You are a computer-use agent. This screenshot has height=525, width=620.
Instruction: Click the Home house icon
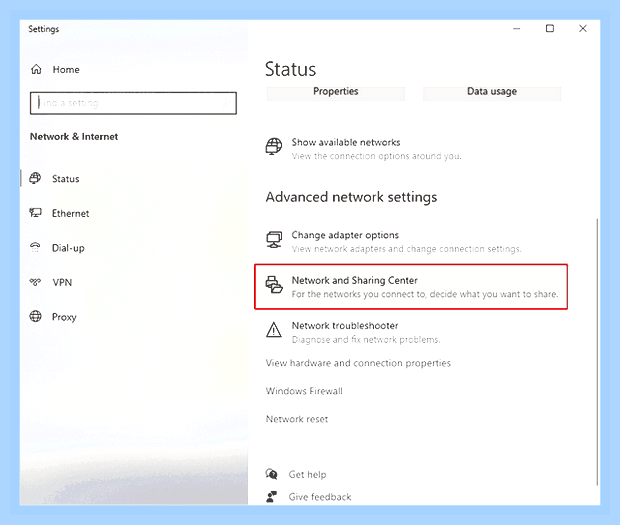[36, 70]
